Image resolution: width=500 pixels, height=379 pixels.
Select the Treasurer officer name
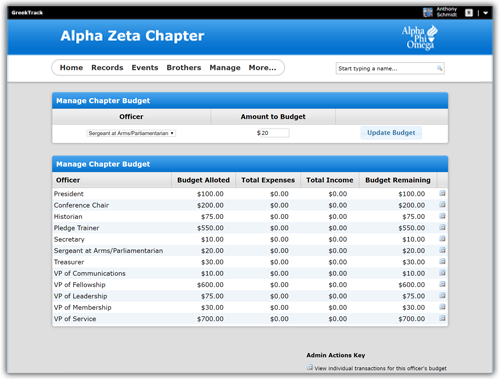point(69,262)
